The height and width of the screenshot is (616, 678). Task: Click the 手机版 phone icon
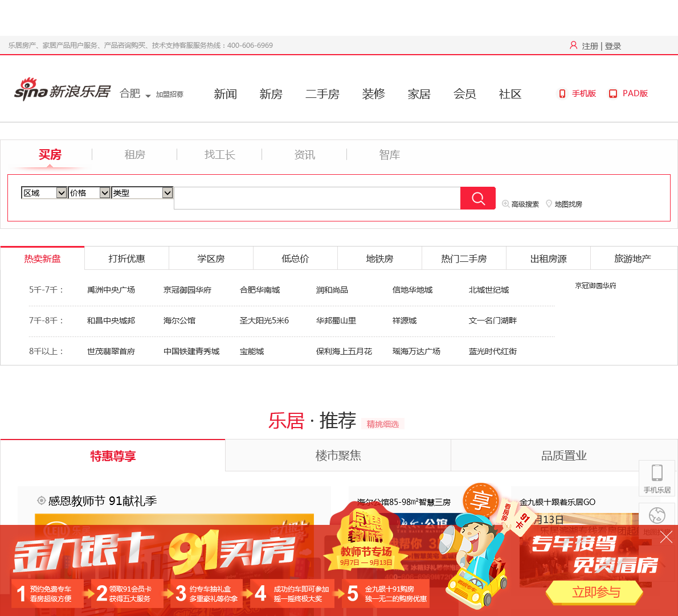pyautogui.click(x=562, y=94)
